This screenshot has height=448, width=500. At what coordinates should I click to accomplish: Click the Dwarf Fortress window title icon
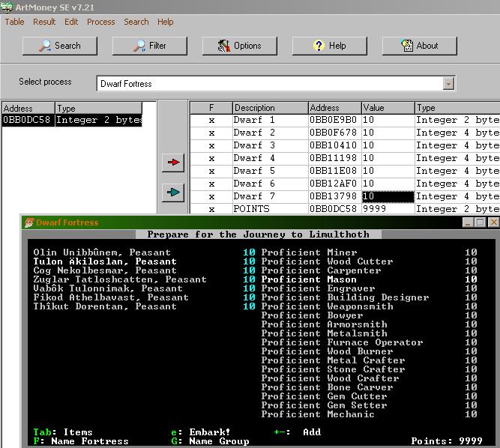click(x=29, y=223)
